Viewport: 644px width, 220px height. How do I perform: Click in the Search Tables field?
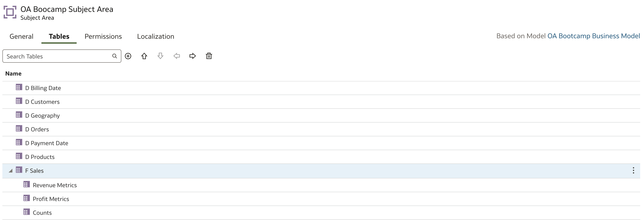tap(62, 56)
